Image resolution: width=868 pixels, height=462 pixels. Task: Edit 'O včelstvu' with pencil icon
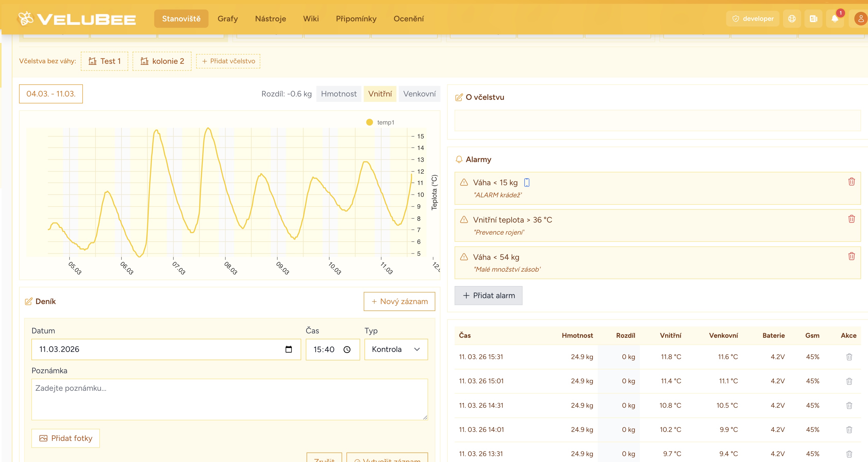(459, 98)
